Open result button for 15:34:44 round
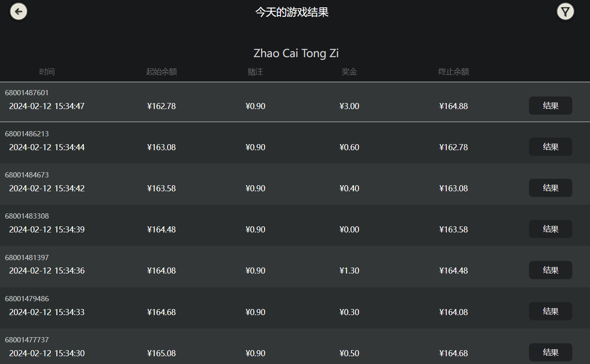The height and width of the screenshot is (364, 590). [550, 147]
